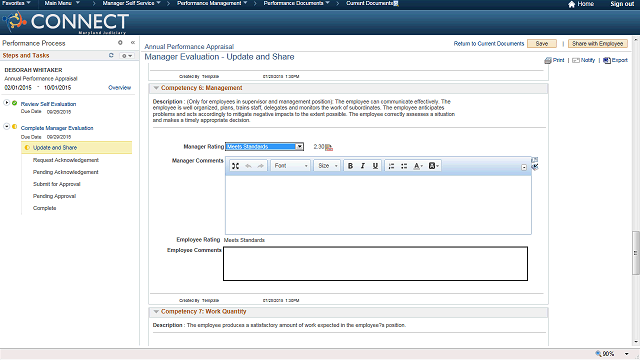Image resolution: width=640 pixels, height=360 pixels.
Task: Click the in-progress status icon on Complete Manager Evaluation
Action: pos(15,127)
